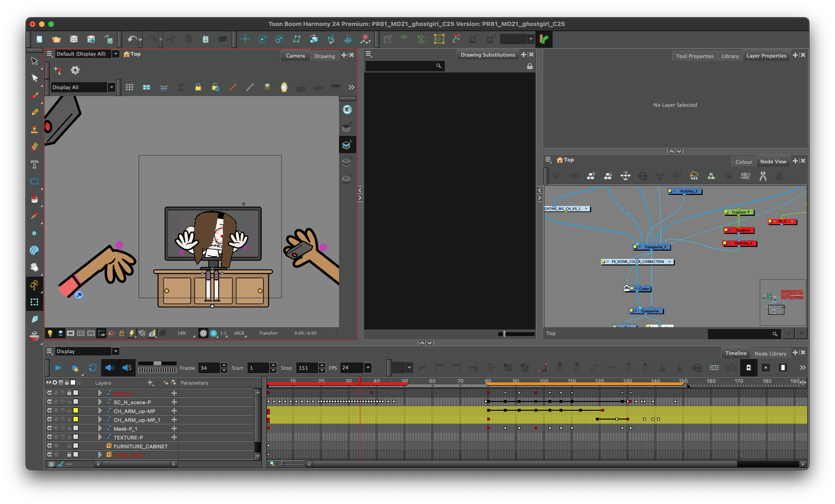Toggle the Loop playback button
This screenshot has height=504, width=835.
pyautogui.click(x=92, y=368)
